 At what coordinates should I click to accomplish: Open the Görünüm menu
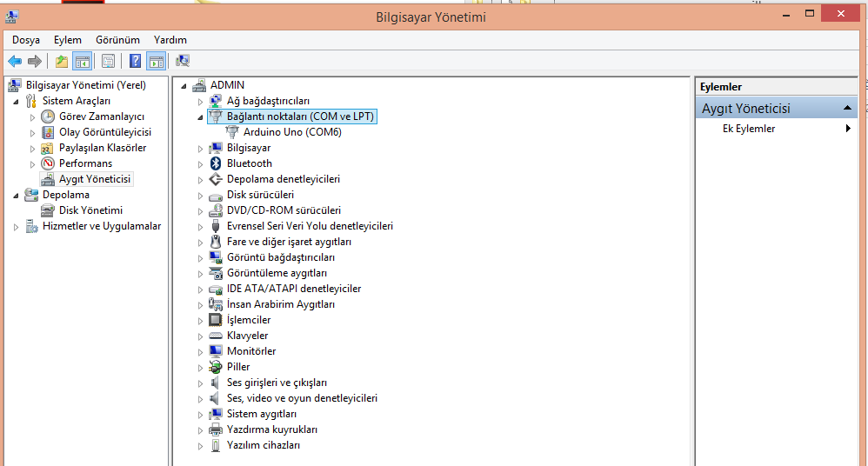[x=118, y=40]
